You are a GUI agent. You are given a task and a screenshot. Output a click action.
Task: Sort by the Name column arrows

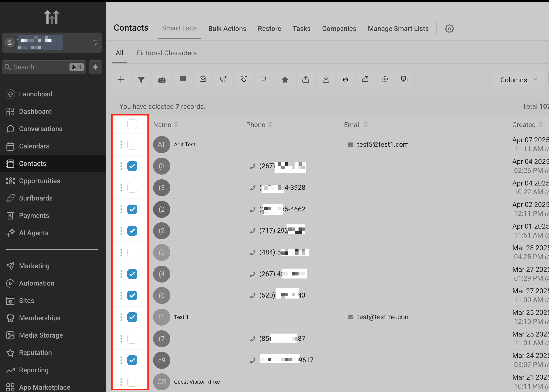point(176,124)
